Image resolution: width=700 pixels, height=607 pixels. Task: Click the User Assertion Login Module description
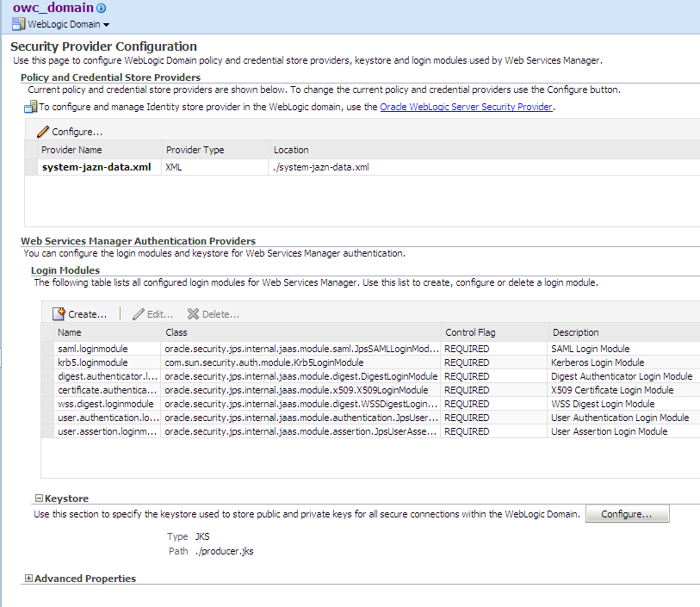pos(610,431)
